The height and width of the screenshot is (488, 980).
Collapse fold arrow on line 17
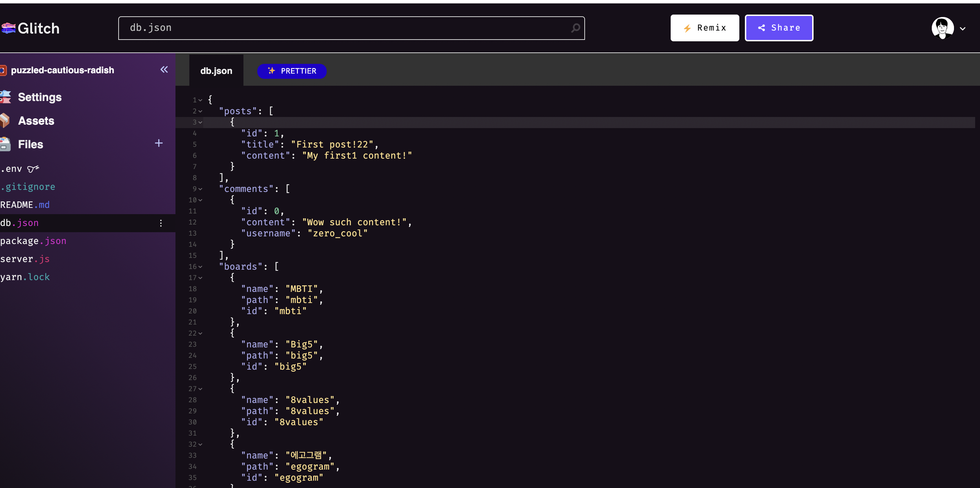(200, 278)
